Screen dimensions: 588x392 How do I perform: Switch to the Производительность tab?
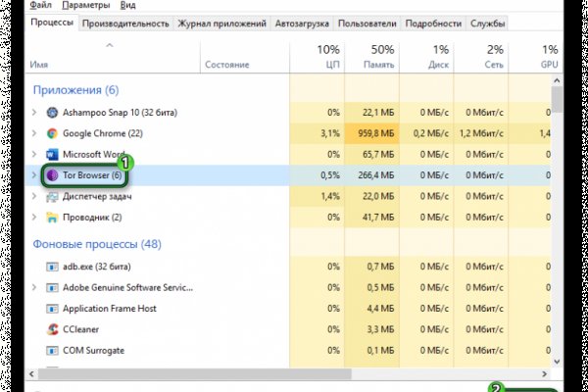(x=124, y=22)
